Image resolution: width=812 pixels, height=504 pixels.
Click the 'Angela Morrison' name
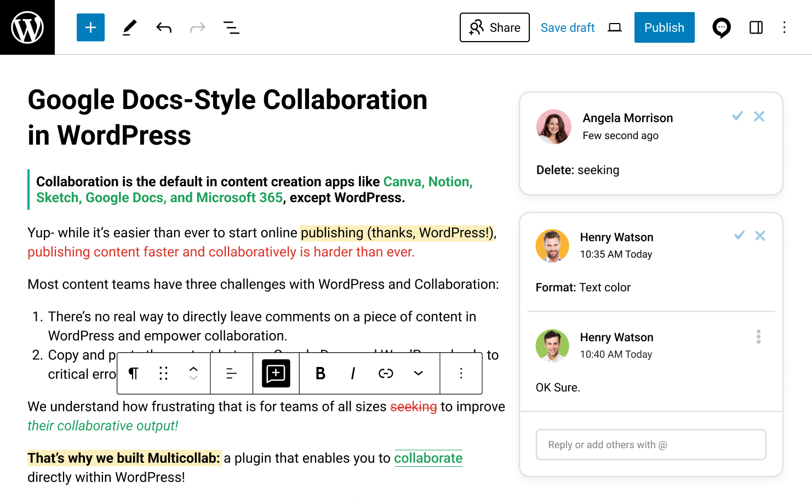tap(628, 118)
